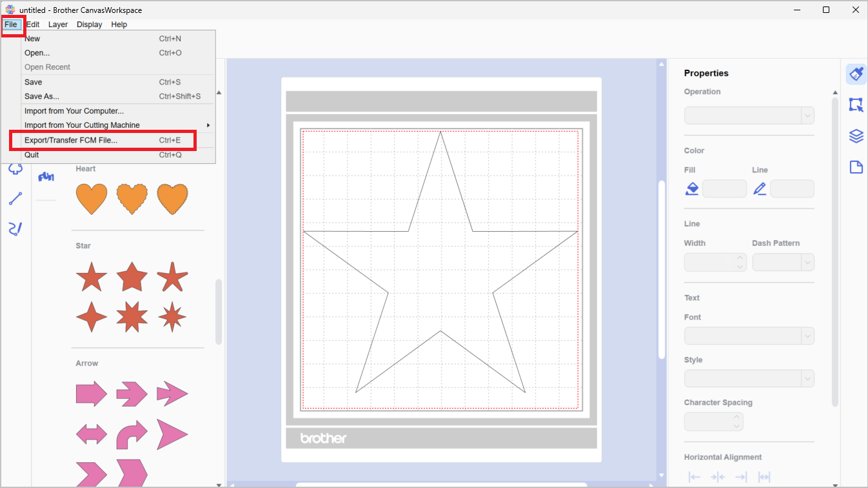Click the 'Star' category heading
Image resolution: width=868 pixels, height=488 pixels.
83,246
